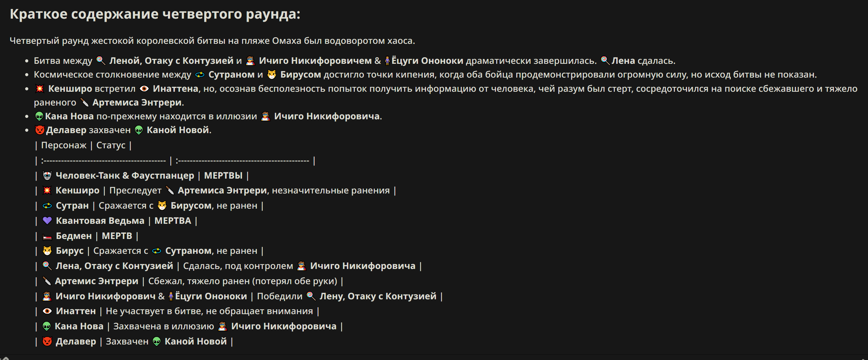This screenshot has width=868, height=360.
Task: Click the 'Статус' column header text
Action: (111, 145)
